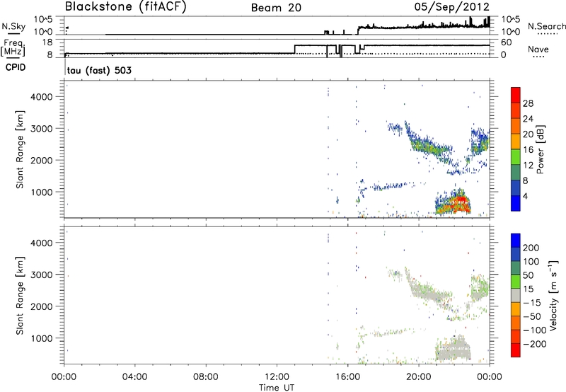
Task: Click the '4' Power colorbar tick
Action: (x=525, y=196)
